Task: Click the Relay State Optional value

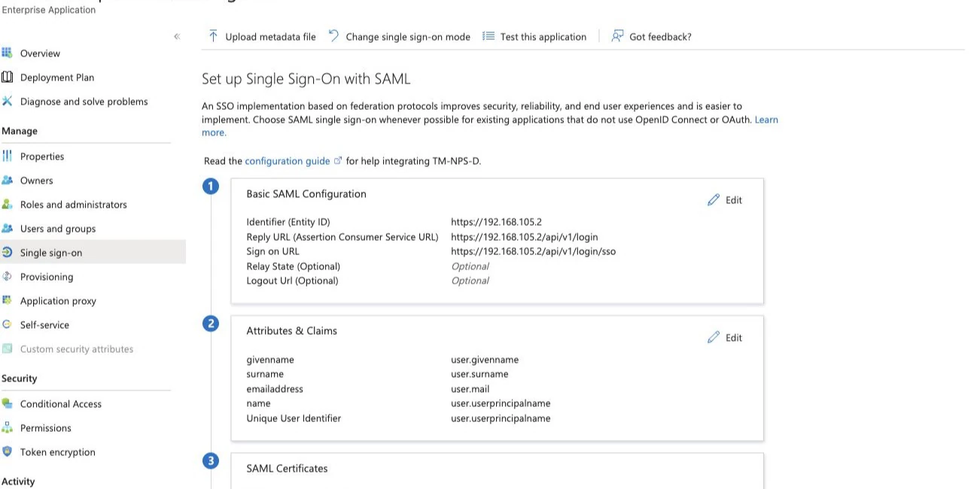Action: (x=470, y=266)
